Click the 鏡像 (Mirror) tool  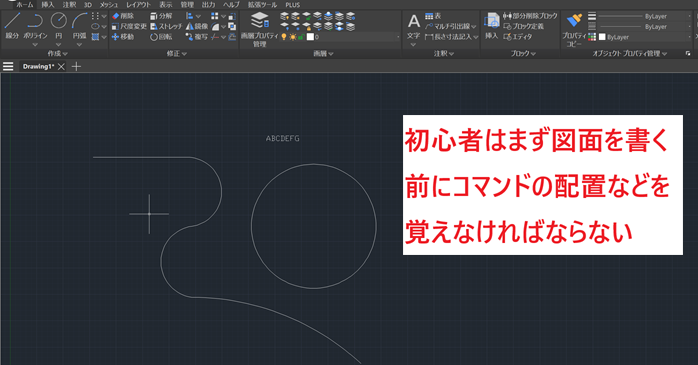pyautogui.click(x=197, y=26)
